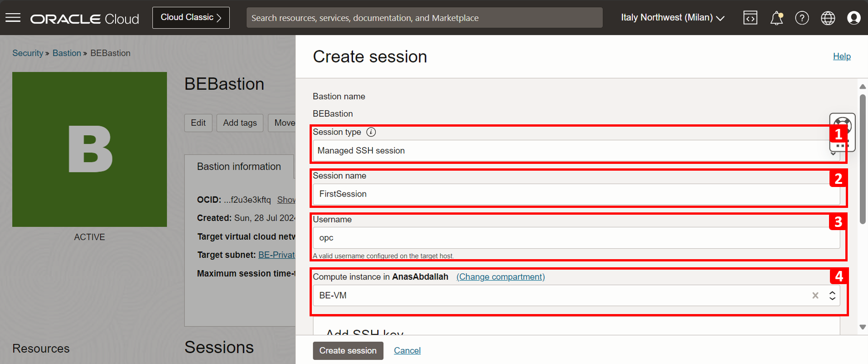Open the Session type dropdown
The image size is (868, 364).
[576, 151]
